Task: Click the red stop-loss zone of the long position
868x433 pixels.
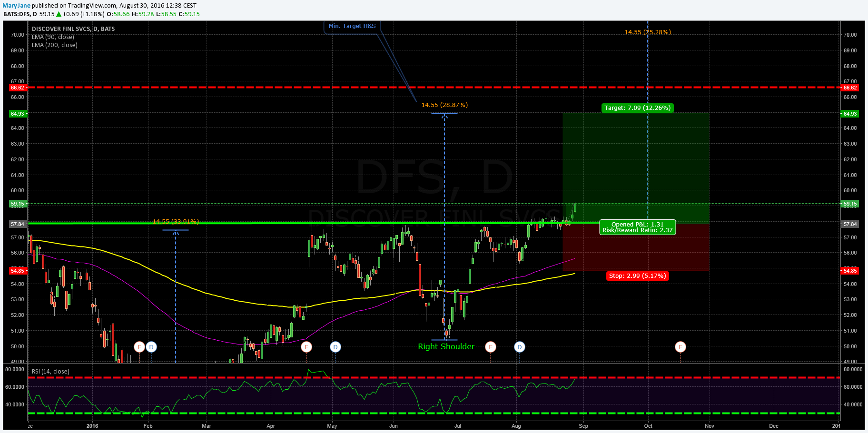Action: (636, 247)
